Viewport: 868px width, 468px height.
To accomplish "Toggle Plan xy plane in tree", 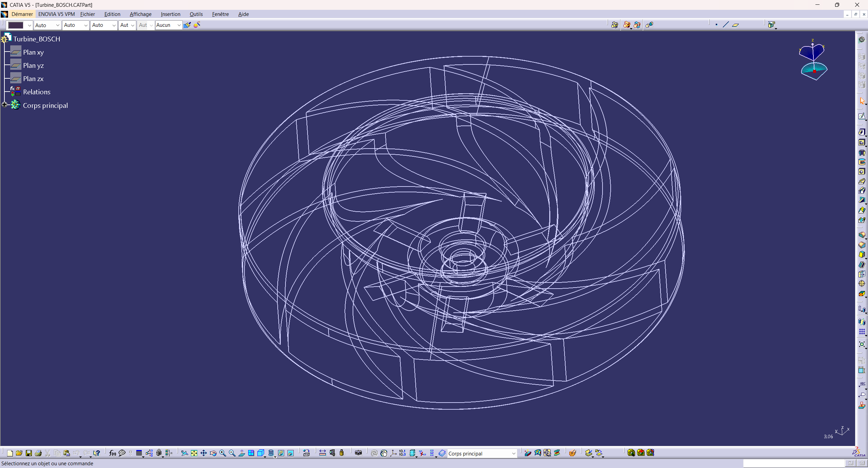I will coord(33,52).
